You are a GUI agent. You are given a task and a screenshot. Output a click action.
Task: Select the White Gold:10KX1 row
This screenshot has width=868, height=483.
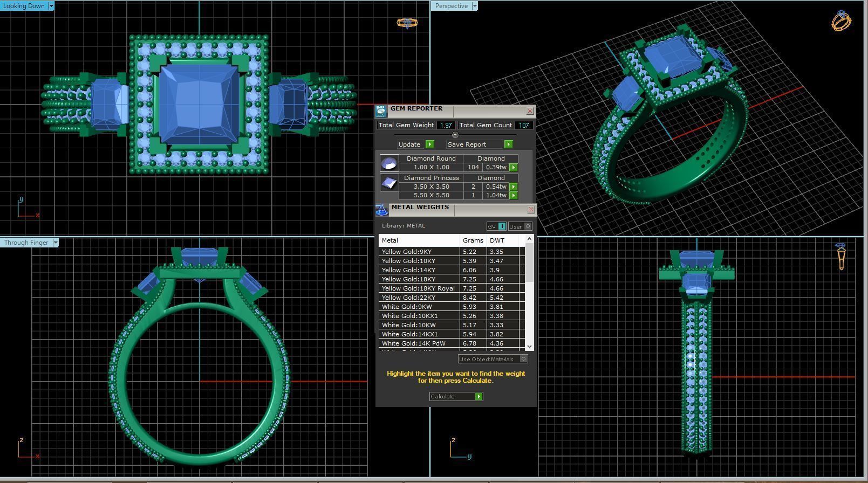click(452, 316)
